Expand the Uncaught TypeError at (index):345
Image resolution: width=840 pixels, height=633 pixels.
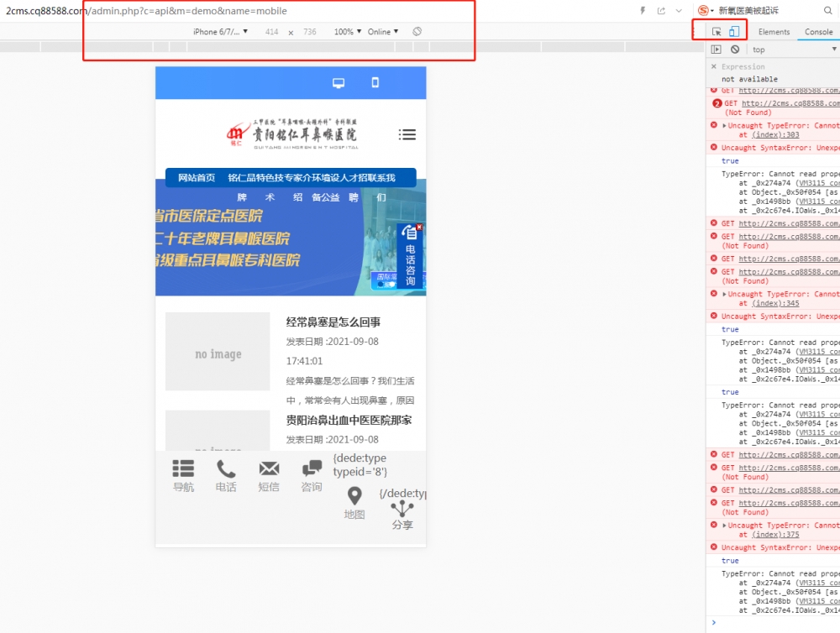coord(724,295)
